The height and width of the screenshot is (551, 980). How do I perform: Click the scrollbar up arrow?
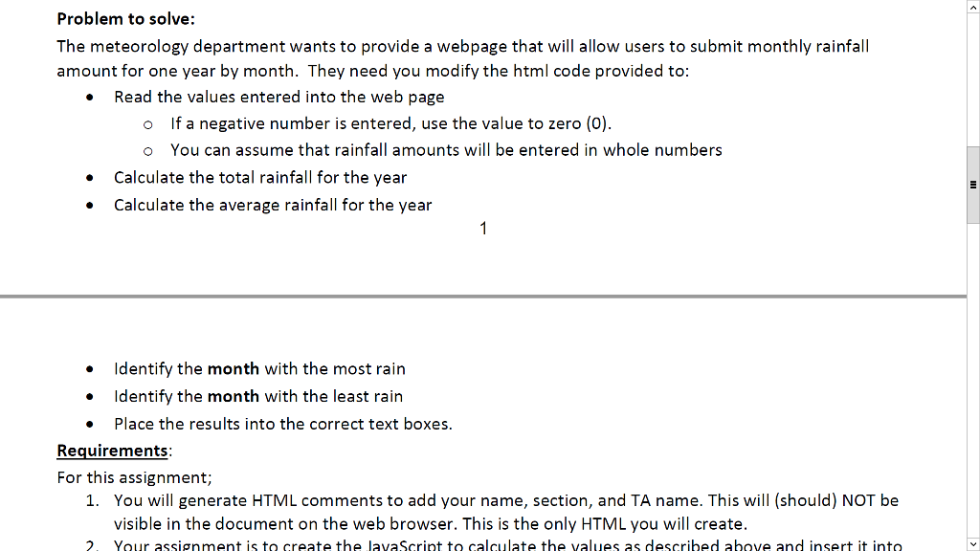pyautogui.click(x=973, y=7)
